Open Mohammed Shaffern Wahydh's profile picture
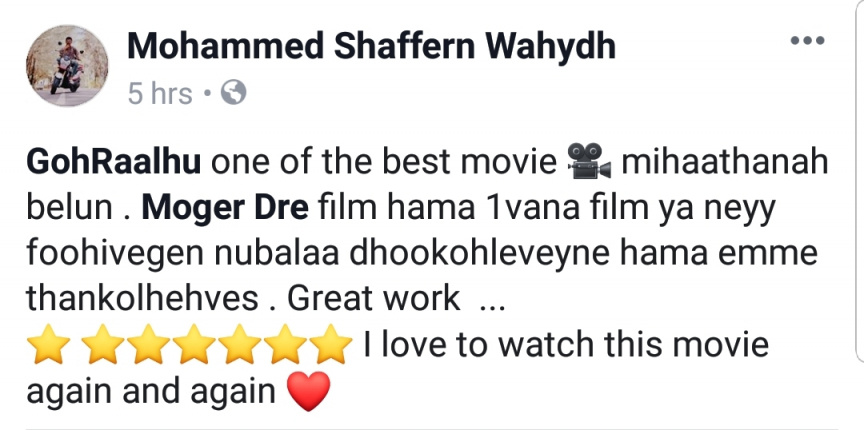864x430 pixels. (67, 66)
